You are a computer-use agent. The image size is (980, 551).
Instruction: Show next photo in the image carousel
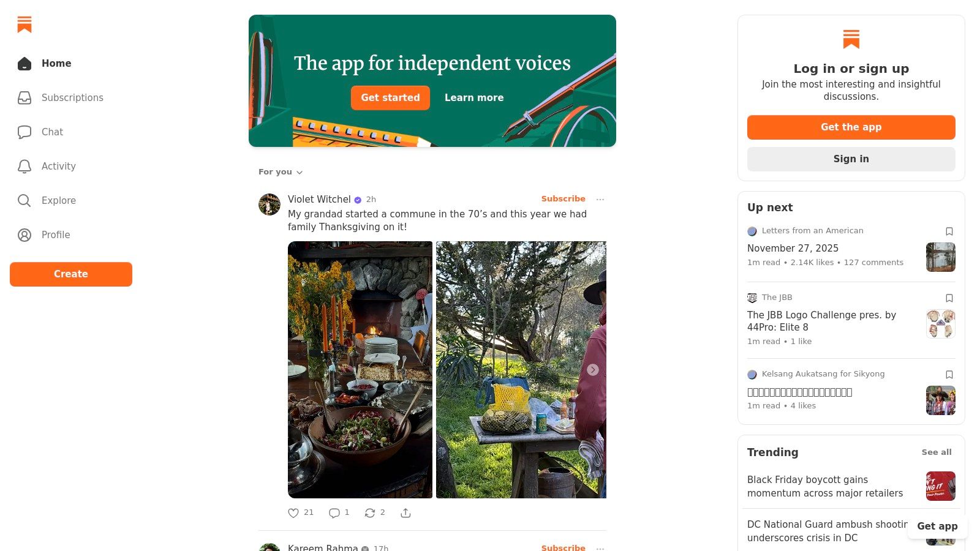point(592,370)
